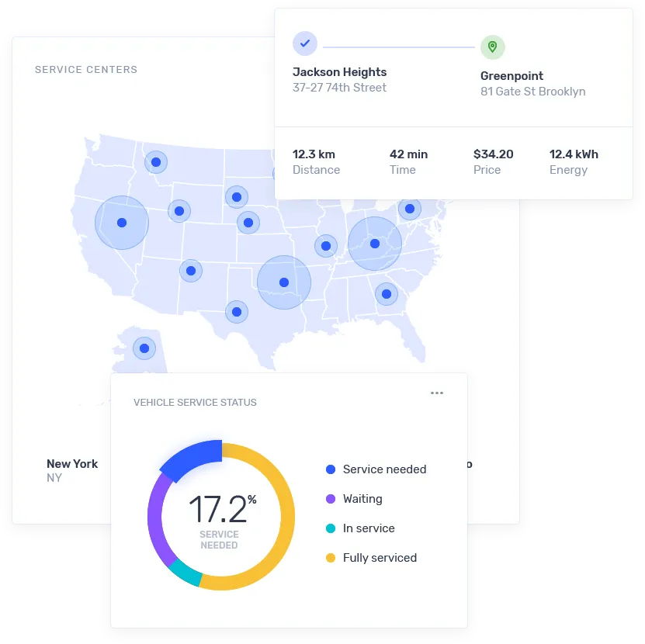Click the service center marker in Georgia
Screen dimensions: 645x644
click(x=386, y=294)
